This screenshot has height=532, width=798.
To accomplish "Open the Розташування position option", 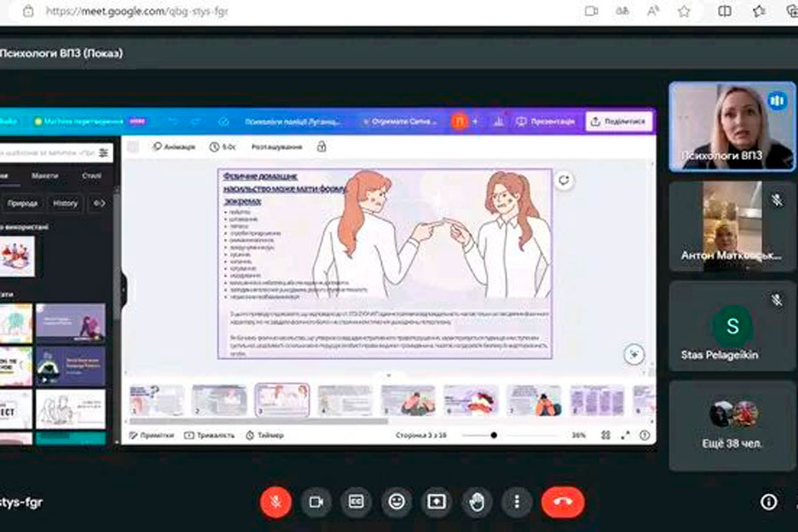I will (x=277, y=146).
